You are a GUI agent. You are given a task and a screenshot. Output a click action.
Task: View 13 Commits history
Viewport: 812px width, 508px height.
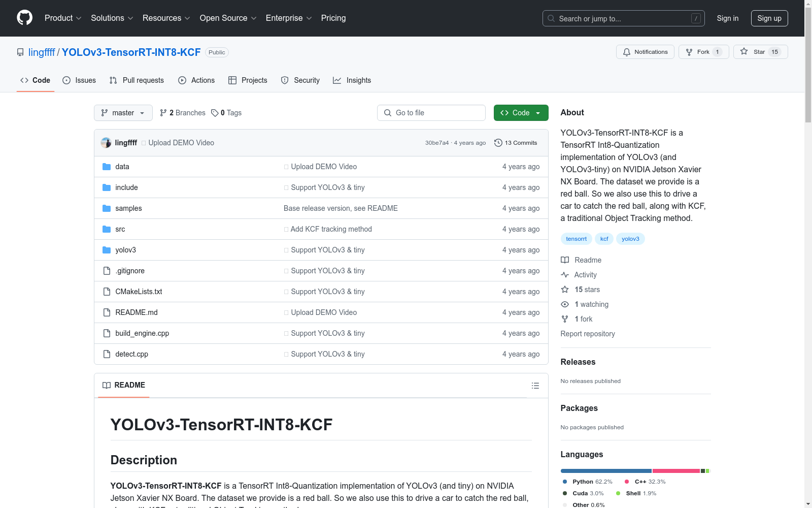tap(516, 143)
